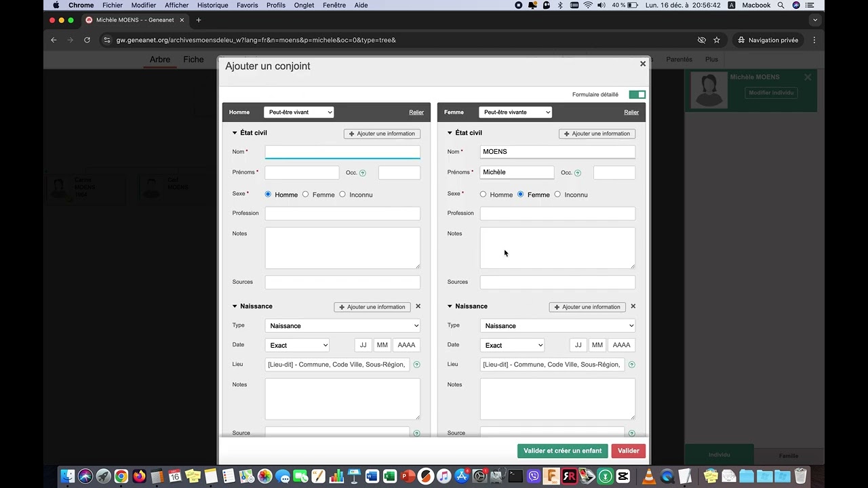Open the Naissance Type dropdown for Femme
Screen dimensions: 868x488
point(557,326)
